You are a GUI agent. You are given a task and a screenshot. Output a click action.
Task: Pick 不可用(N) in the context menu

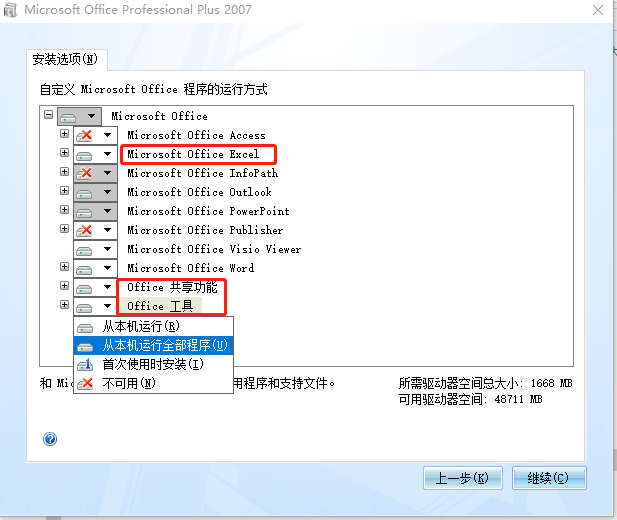click(128, 383)
